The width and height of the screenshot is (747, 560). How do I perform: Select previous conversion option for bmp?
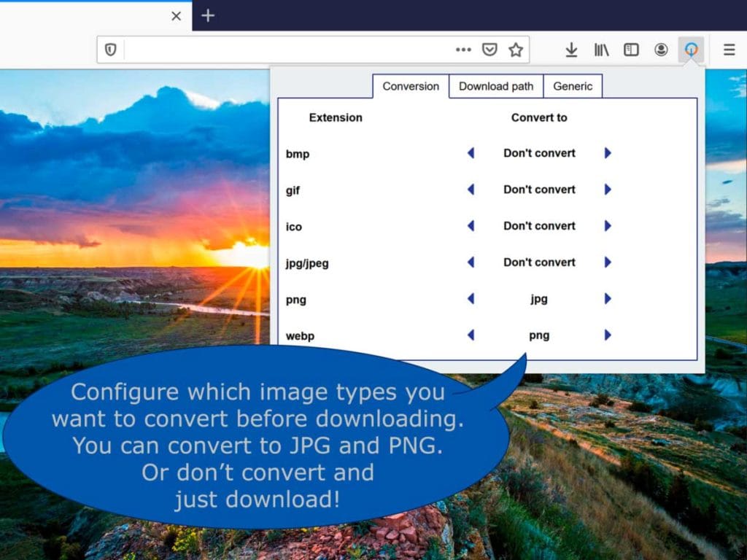click(471, 153)
